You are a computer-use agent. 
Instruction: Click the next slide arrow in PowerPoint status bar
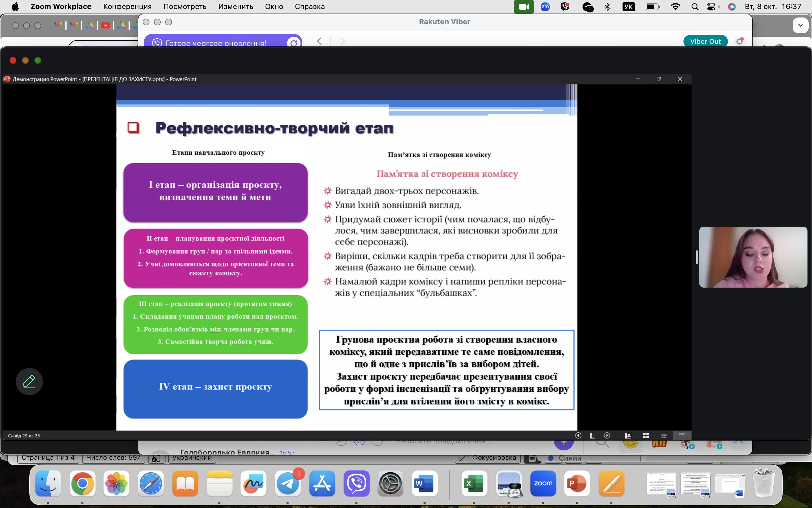click(x=607, y=435)
